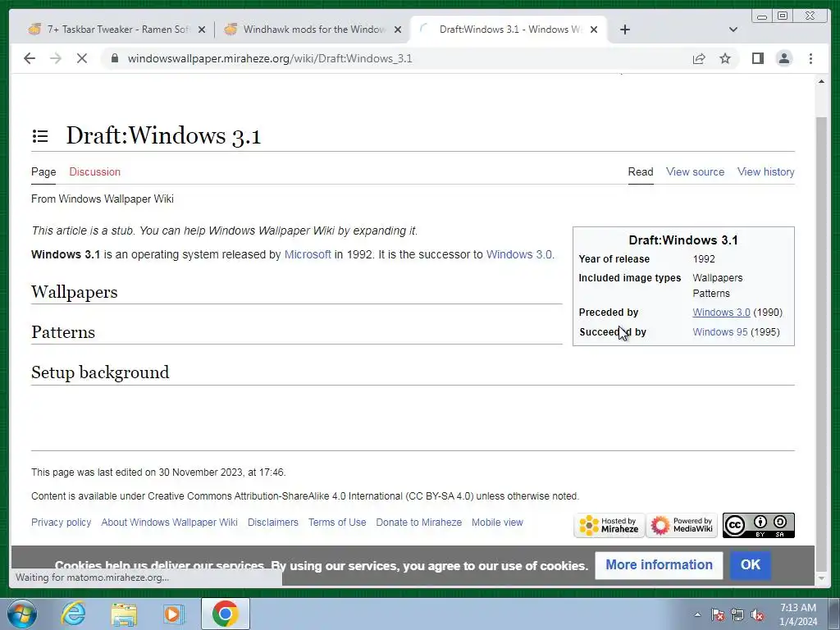The image size is (840, 630).
Task: Open muted volume tray icon
Action: click(757, 614)
